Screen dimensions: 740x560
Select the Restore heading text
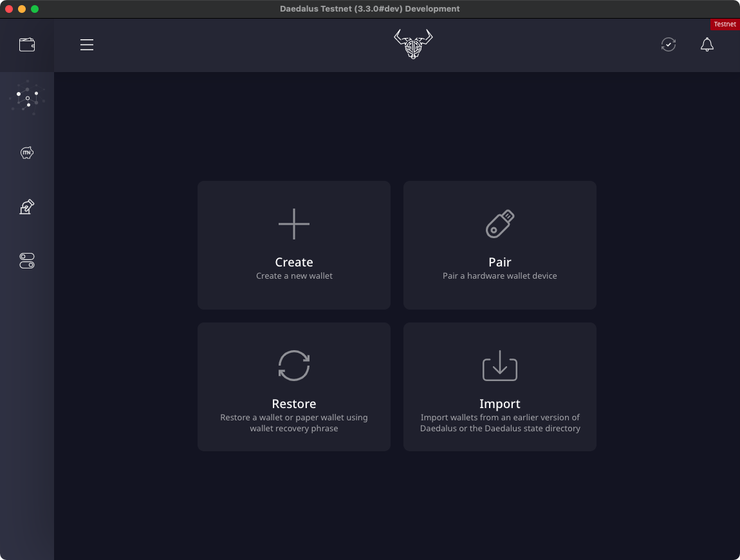294,404
